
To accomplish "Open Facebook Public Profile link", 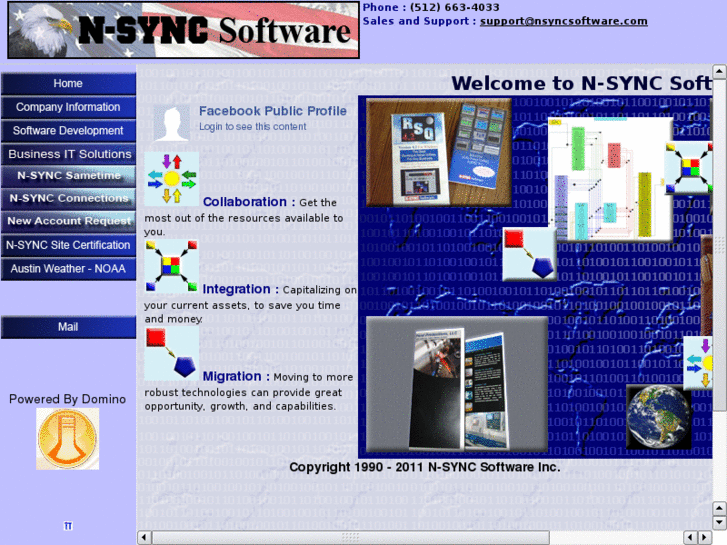I will (273, 111).
